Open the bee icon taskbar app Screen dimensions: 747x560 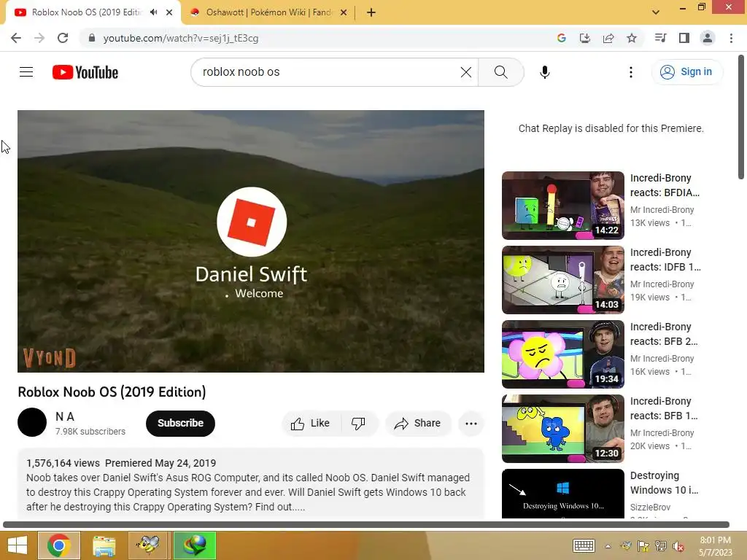tap(147, 545)
